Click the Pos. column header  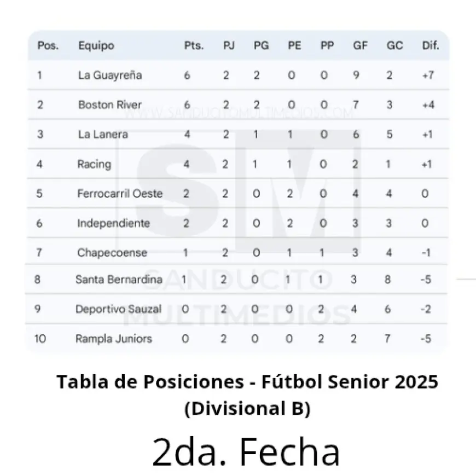pos(48,45)
